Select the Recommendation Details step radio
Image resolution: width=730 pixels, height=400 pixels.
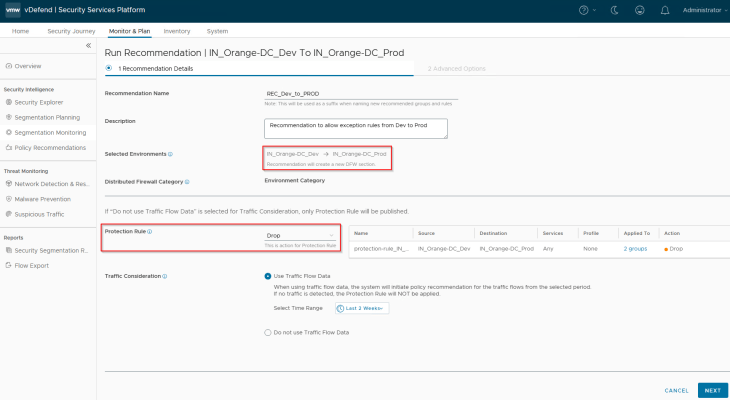(109, 68)
